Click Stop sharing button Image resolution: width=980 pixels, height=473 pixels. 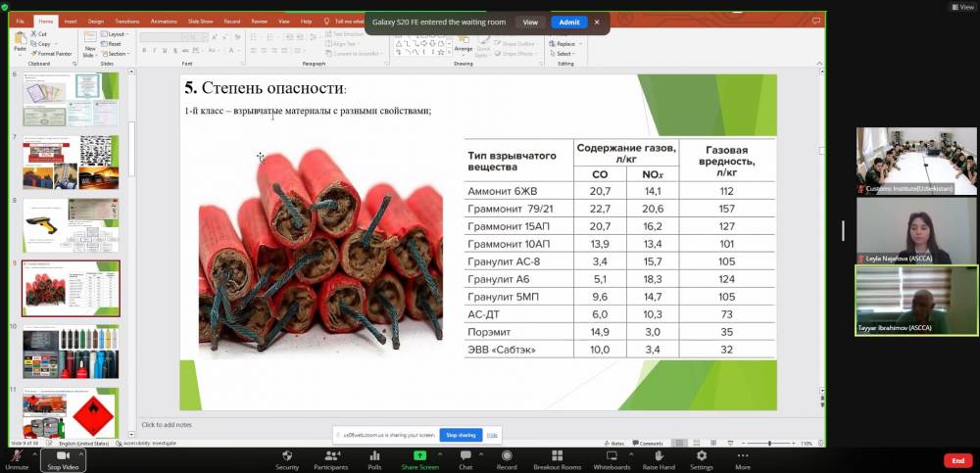462,435
